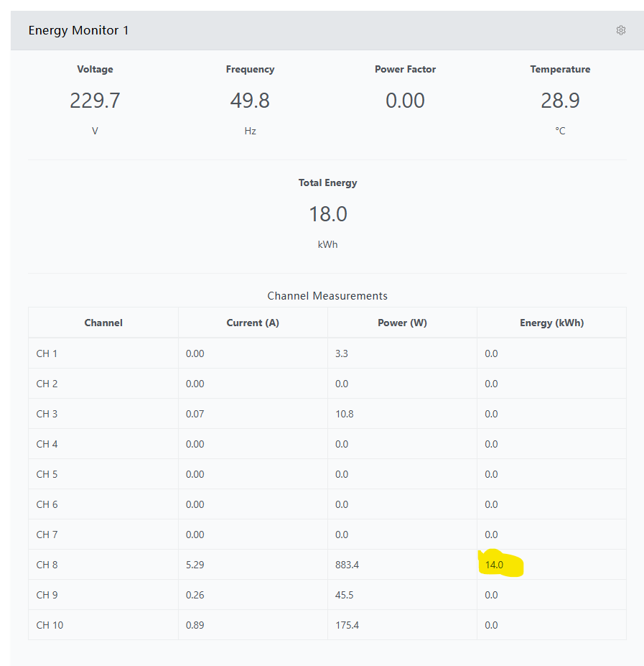Select the CH 1 row label
Screen dimensions: 644x666
pos(47,353)
